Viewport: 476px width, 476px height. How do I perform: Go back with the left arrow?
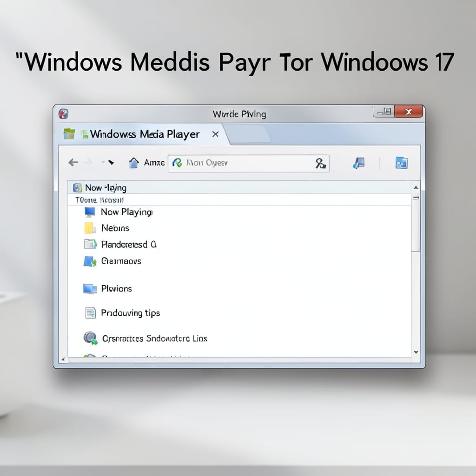coord(73,163)
